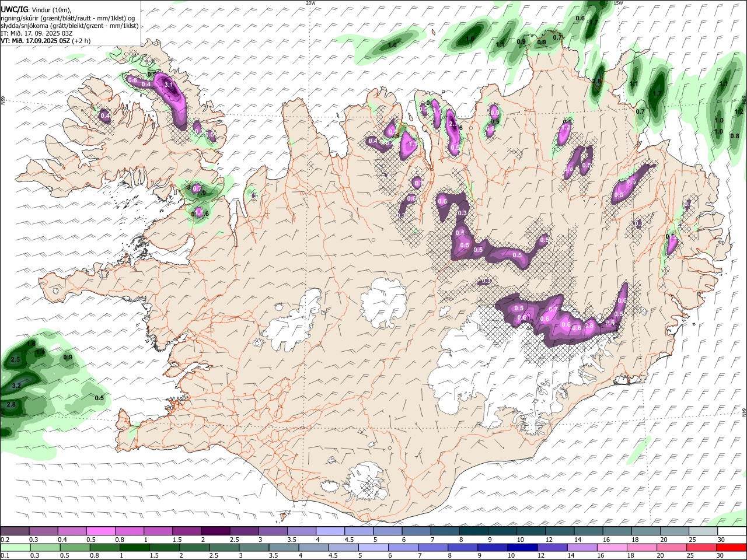747x560 pixels.
Task: Select the light pink 16–18 swatch, lower legend
Action: [612, 547]
